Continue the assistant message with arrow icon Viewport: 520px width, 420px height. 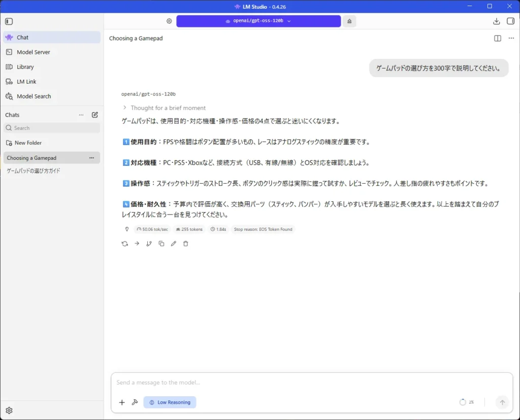(137, 244)
